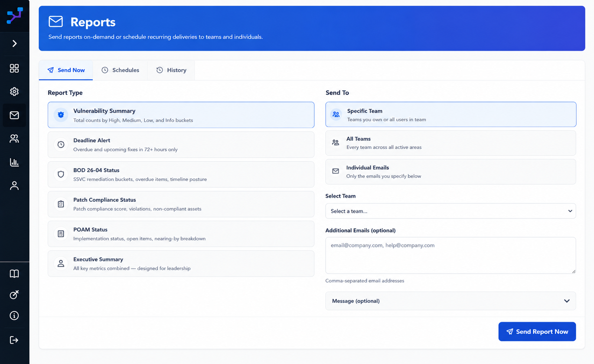
Task: Open the dashboard grid icon in sidebar
Action: tap(14, 68)
